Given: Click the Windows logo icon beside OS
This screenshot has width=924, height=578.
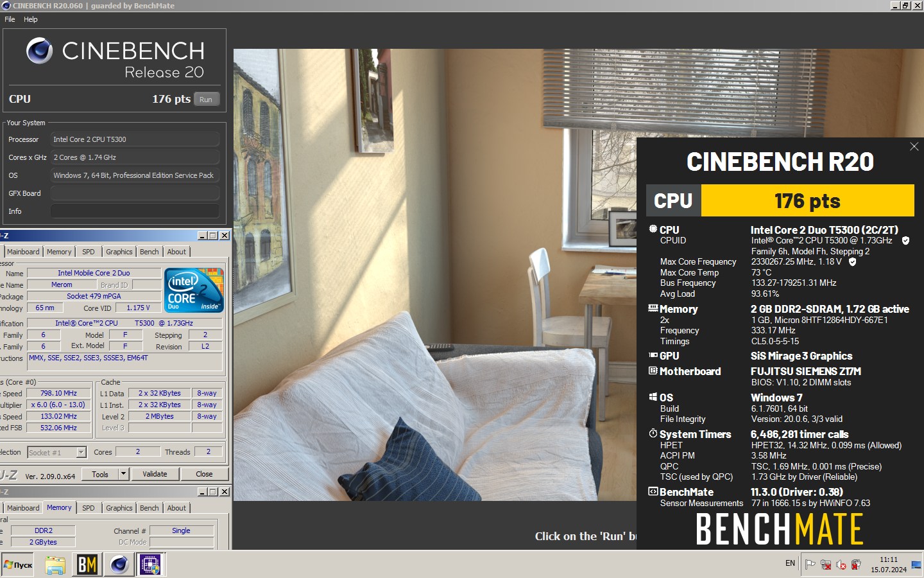Looking at the screenshot, I should point(653,397).
